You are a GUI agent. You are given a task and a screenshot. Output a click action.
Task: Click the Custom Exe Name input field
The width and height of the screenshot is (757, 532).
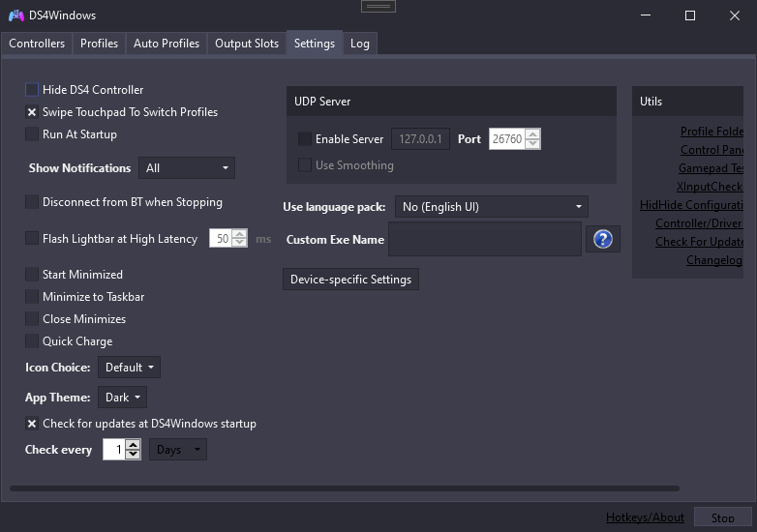485,239
